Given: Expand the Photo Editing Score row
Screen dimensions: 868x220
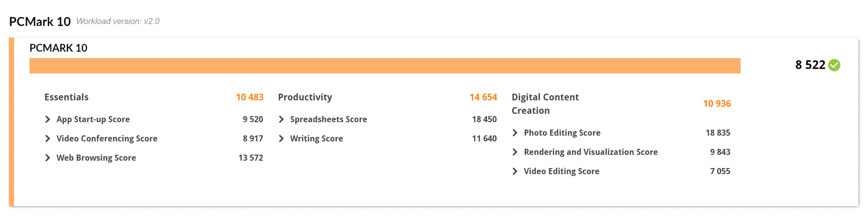Looking at the screenshot, I should coord(515,133).
